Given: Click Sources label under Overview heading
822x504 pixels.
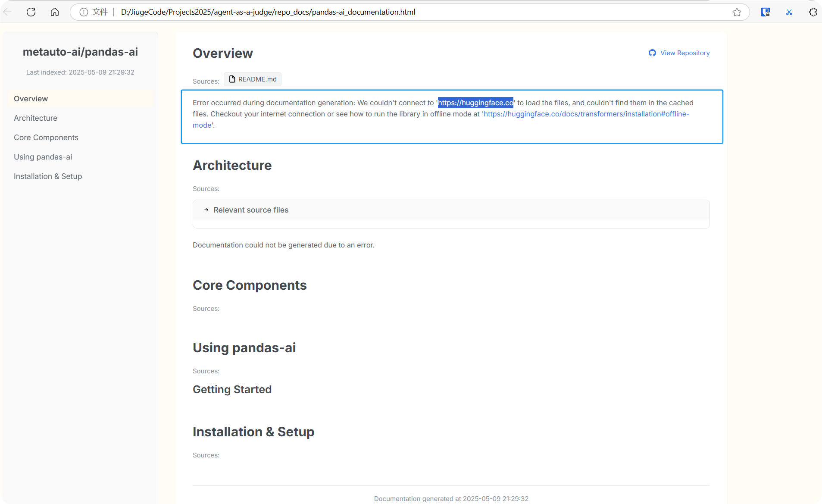Looking at the screenshot, I should click(x=206, y=81).
